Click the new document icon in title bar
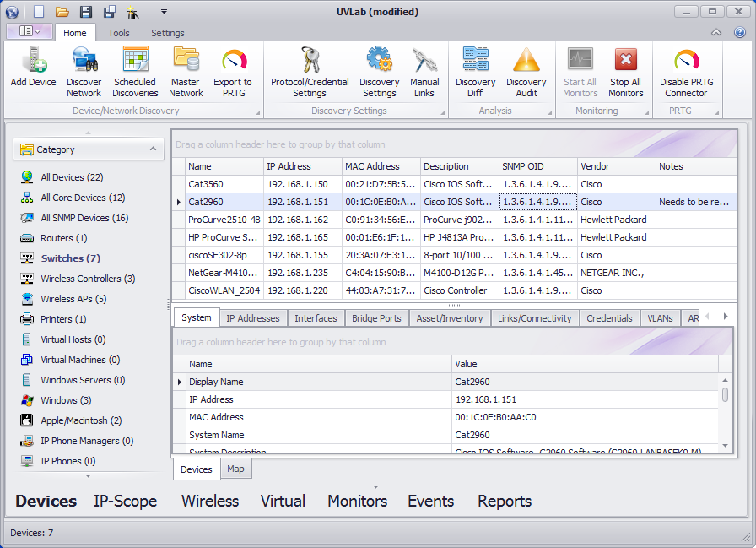 point(39,12)
